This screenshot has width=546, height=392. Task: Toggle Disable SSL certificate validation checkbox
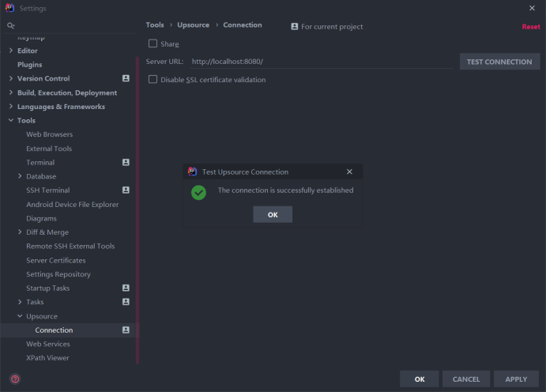pos(153,79)
